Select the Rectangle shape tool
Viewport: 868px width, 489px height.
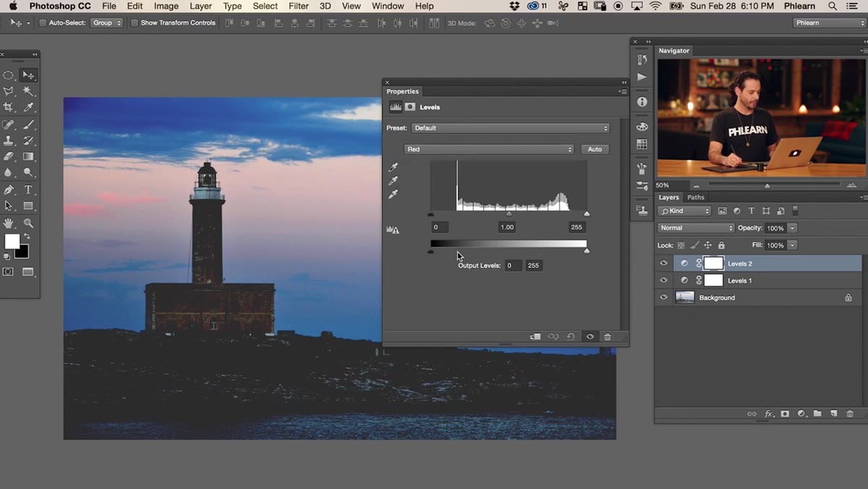pos(28,205)
